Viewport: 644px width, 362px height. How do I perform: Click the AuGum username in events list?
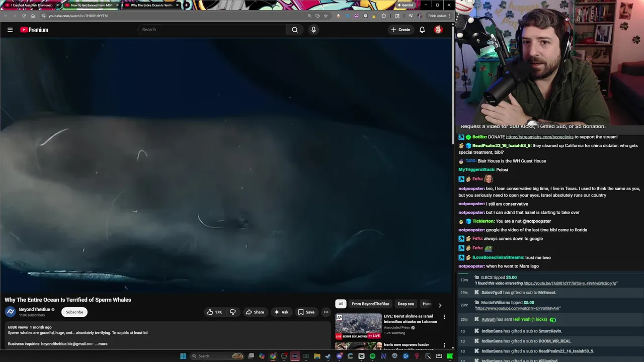click(489, 320)
